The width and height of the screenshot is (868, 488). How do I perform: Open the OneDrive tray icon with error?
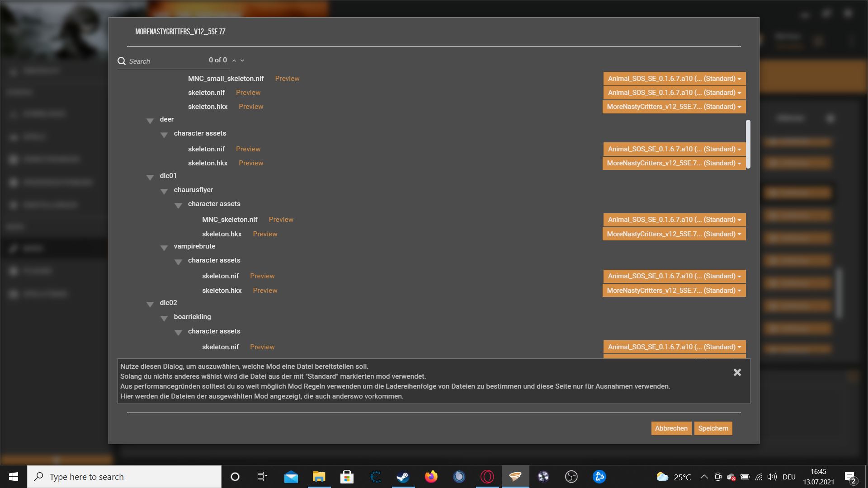[731, 477]
